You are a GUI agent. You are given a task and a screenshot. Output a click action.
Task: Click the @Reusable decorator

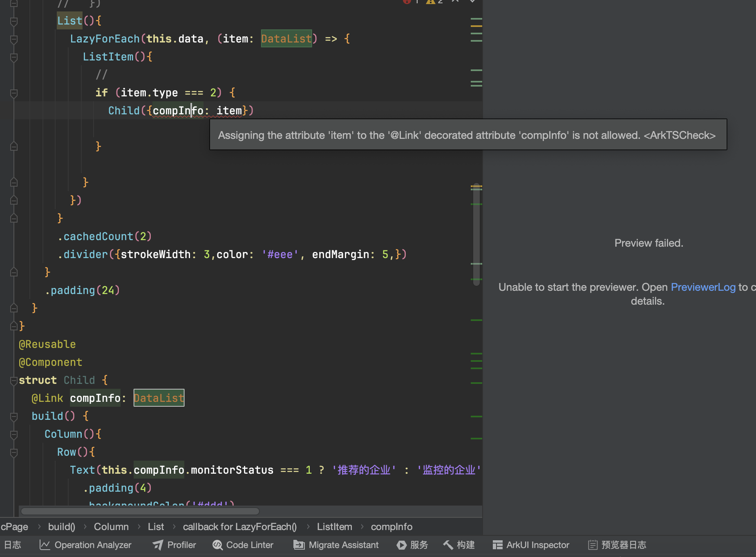pyautogui.click(x=47, y=344)
